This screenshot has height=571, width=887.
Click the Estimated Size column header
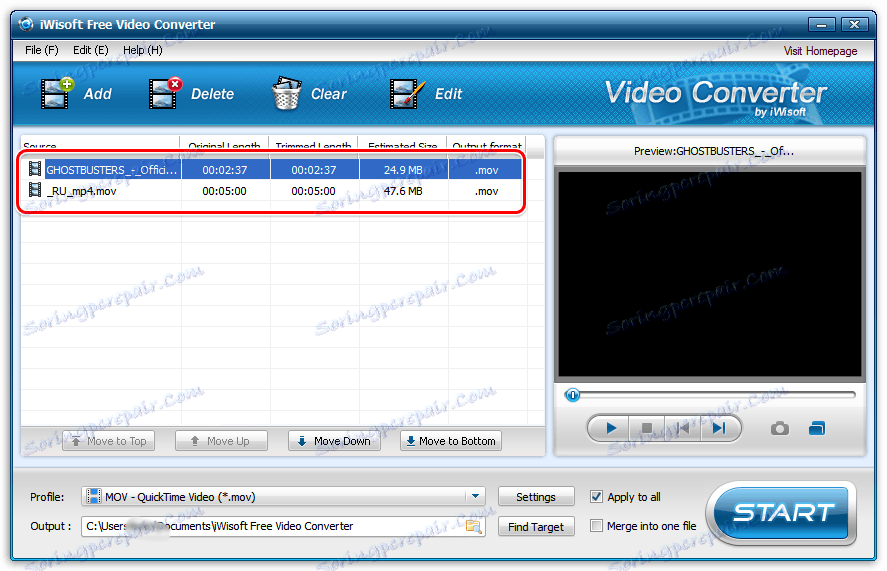pyautogui.click(x=402, y=145)
